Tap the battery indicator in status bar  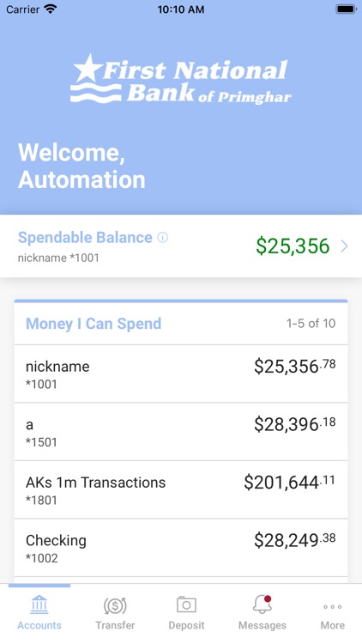[346, 9]
